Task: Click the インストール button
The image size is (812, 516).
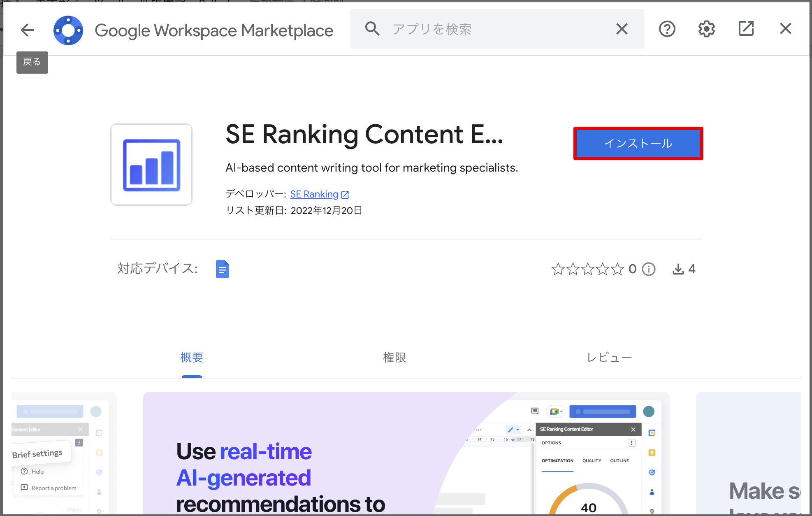Action: (638, 143)
